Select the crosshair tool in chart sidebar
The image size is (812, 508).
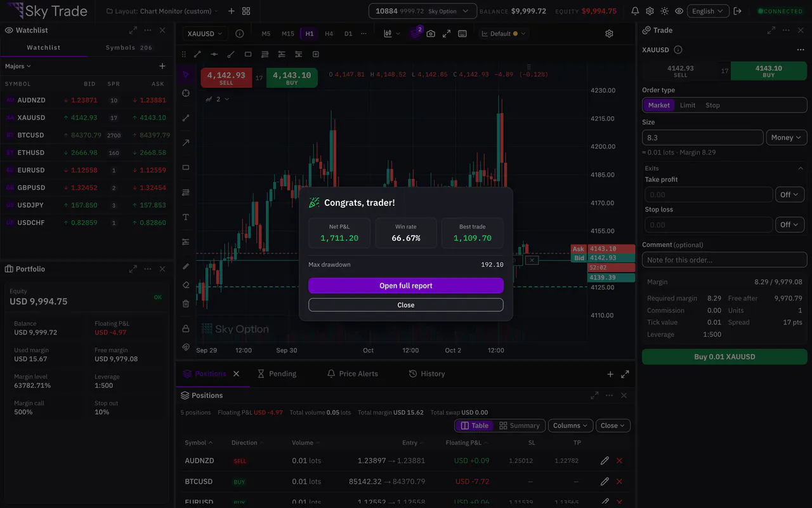[186, 93]
